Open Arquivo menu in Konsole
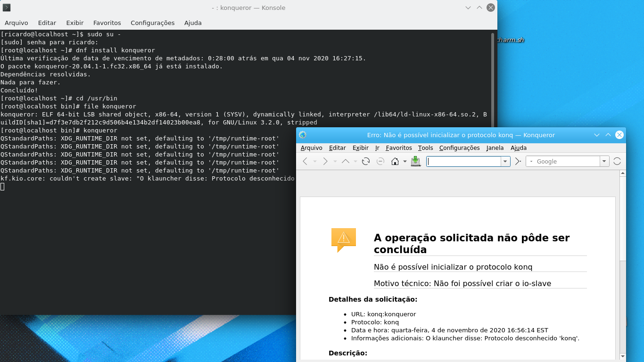Viewport: 644px width, 362px height. 17,23
